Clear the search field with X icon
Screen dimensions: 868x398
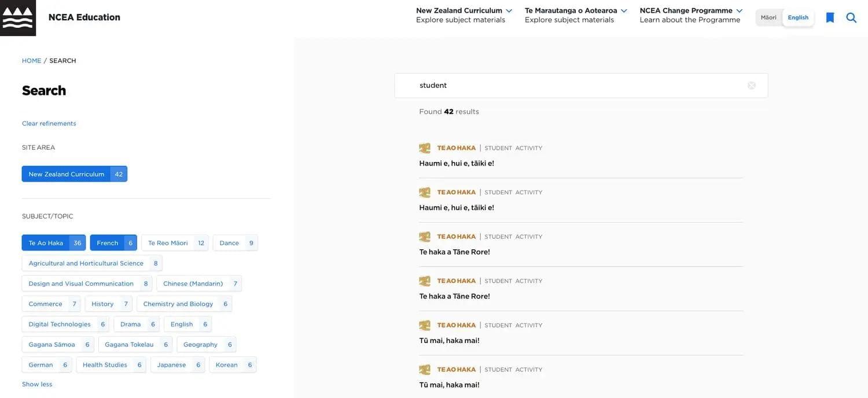pos(751,86)
